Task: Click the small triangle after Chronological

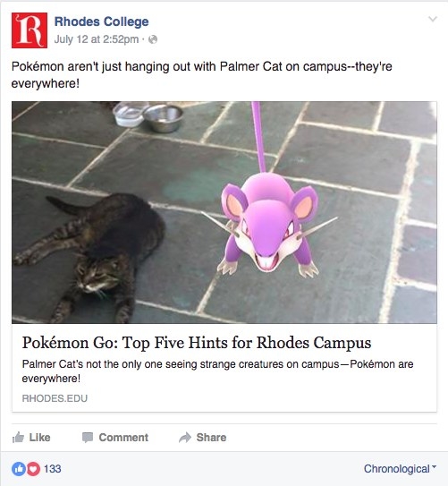Action: point(434,466)
